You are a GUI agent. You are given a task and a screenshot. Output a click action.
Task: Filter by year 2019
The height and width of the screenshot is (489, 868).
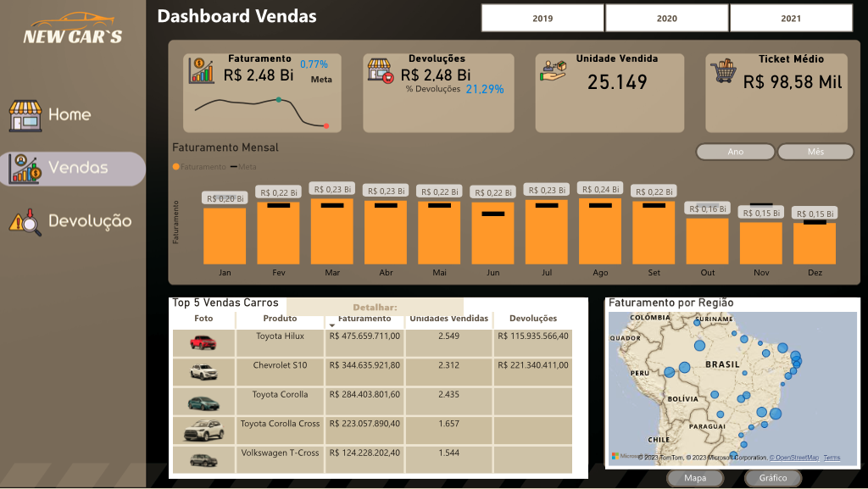point(542,19)
